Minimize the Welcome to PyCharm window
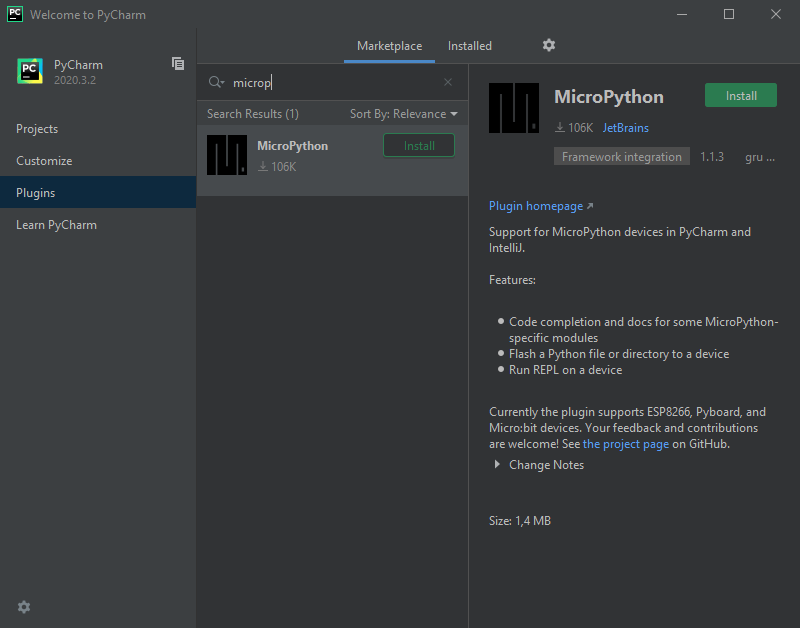 682,14
